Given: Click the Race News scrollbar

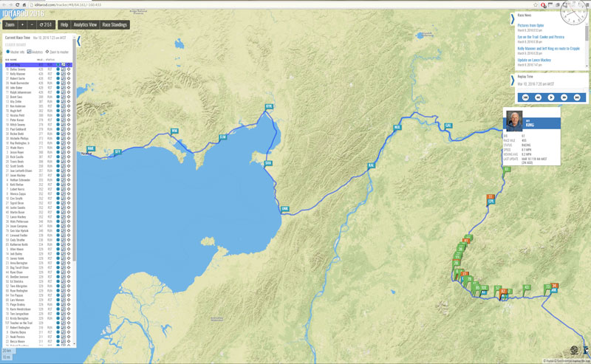Looking at the screenshot, I should click(587, 34).
